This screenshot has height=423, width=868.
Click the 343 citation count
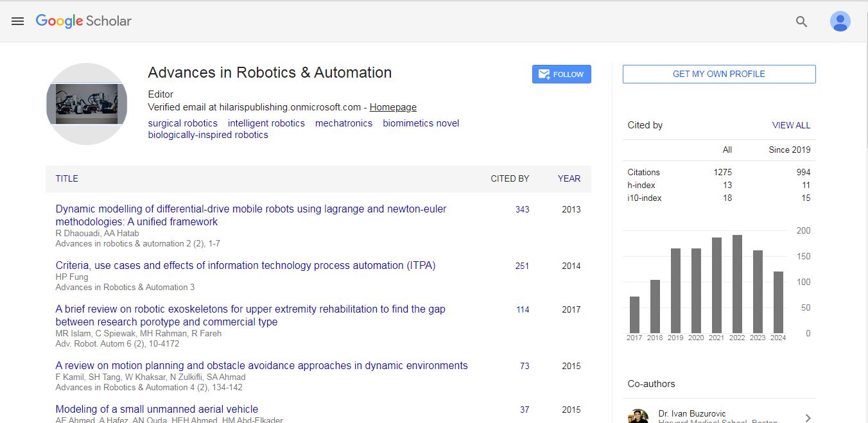(522, 209)
